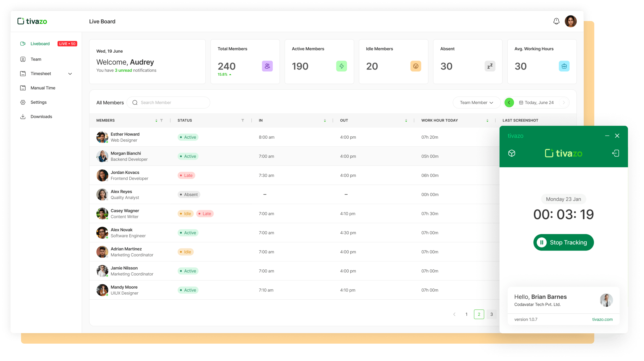Image resolution: width=644 pixels, height=361 pixels.
Task: Click the package icon in the tracker widget
Action: (x=512, y=153)
